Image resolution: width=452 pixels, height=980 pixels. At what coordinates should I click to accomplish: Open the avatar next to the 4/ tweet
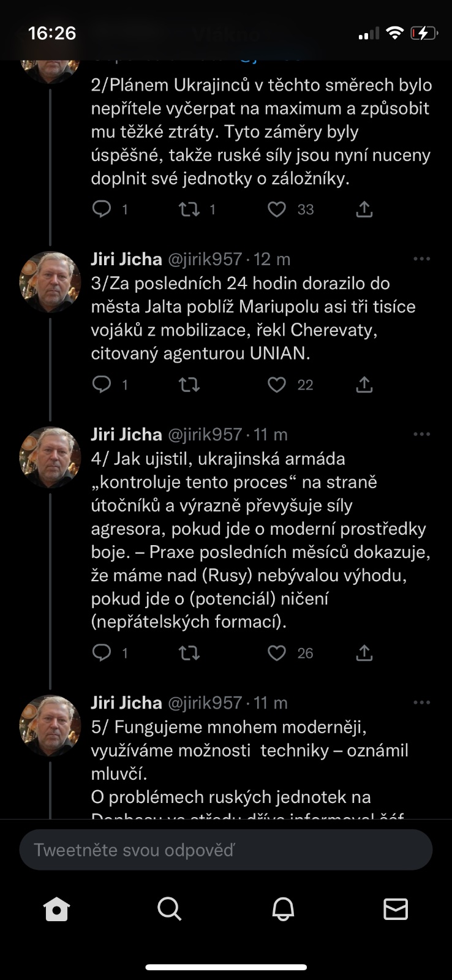50,457
